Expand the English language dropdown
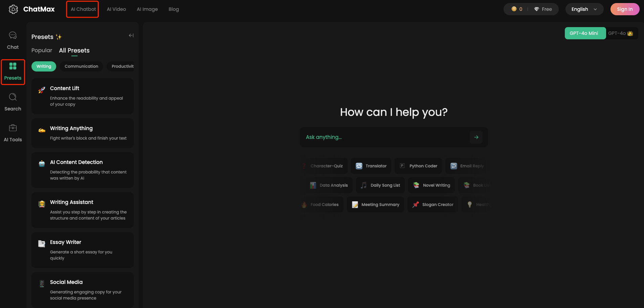Image resolution: width=644 pixels, height=308 pixels. pyautogui.click(x=584, y=9)
